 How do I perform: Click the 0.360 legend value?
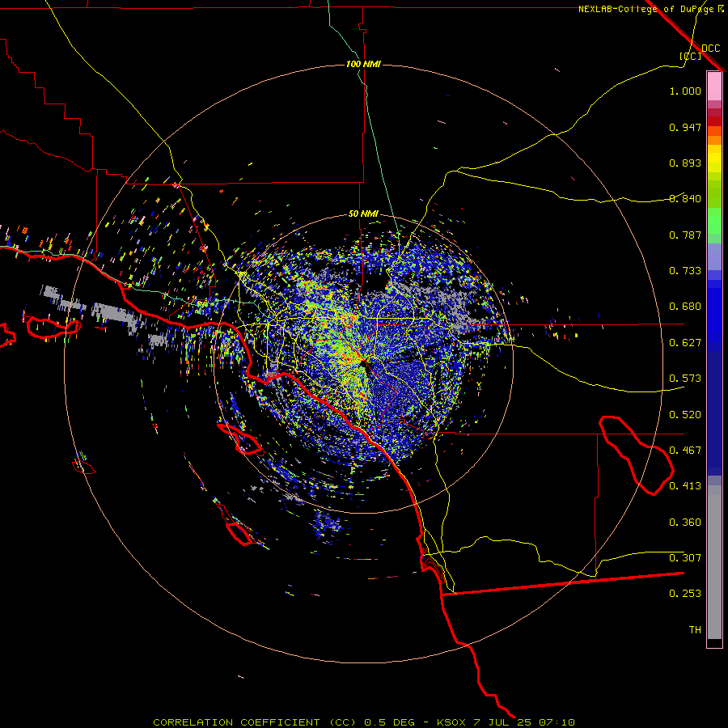(x=685, y=523)
